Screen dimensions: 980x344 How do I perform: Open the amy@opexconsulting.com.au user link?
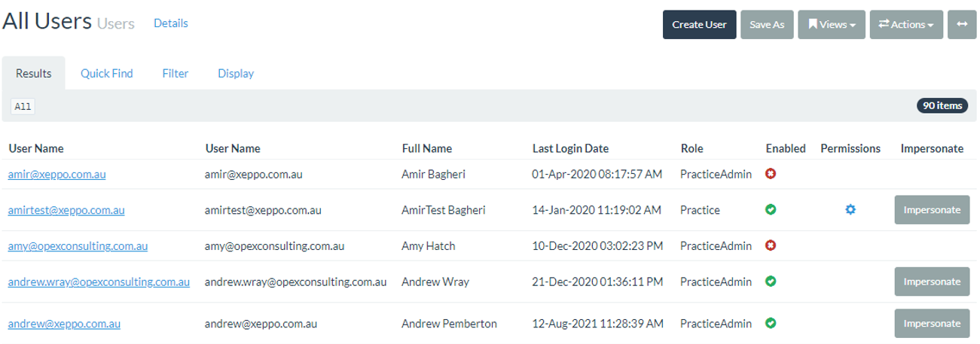[x=78, y=245]
